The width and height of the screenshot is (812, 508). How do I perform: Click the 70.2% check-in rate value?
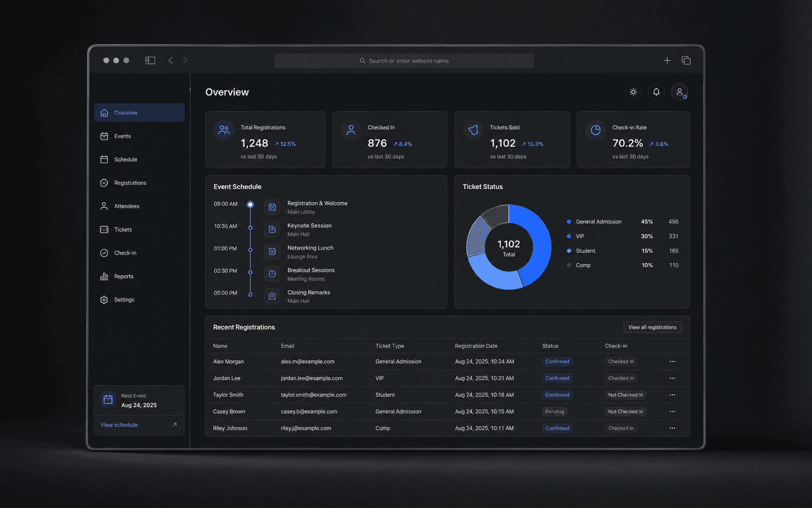click(x=628, y=143)
